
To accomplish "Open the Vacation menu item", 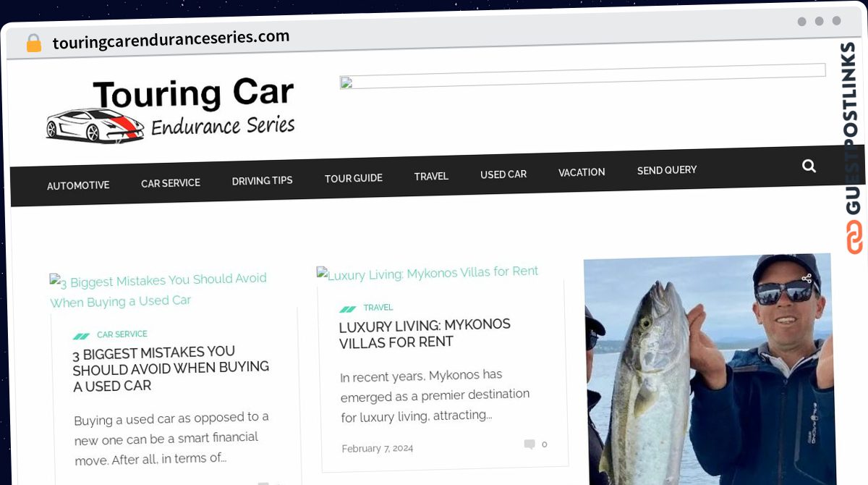I will (x=582, y=172).
